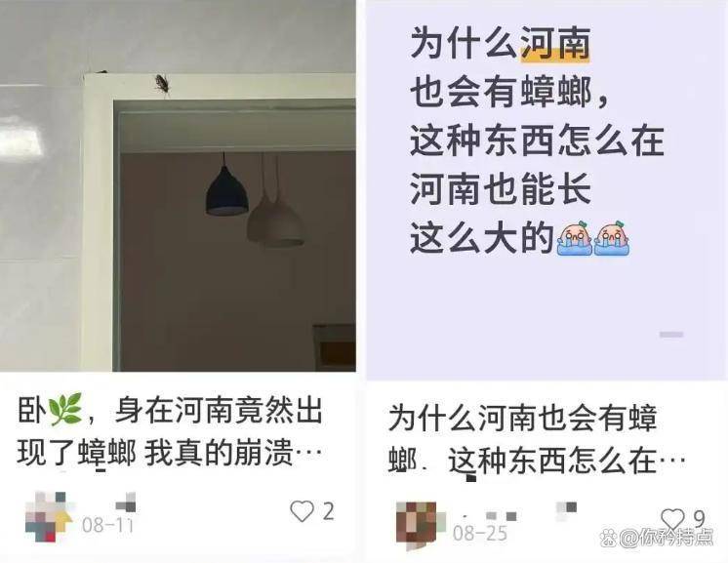
Task: Click the black pendant lamp in photo
Action: click(x=226, y=191)
